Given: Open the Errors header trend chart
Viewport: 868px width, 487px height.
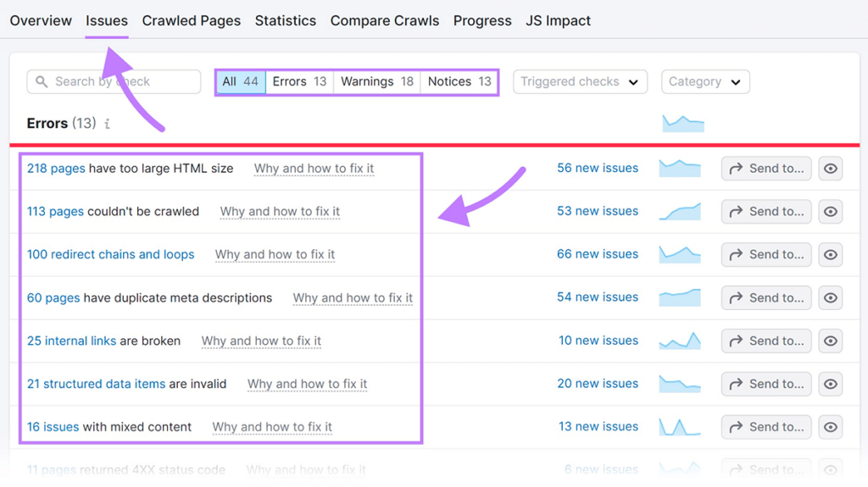Looking at the screenshot, I should (683, 124).
